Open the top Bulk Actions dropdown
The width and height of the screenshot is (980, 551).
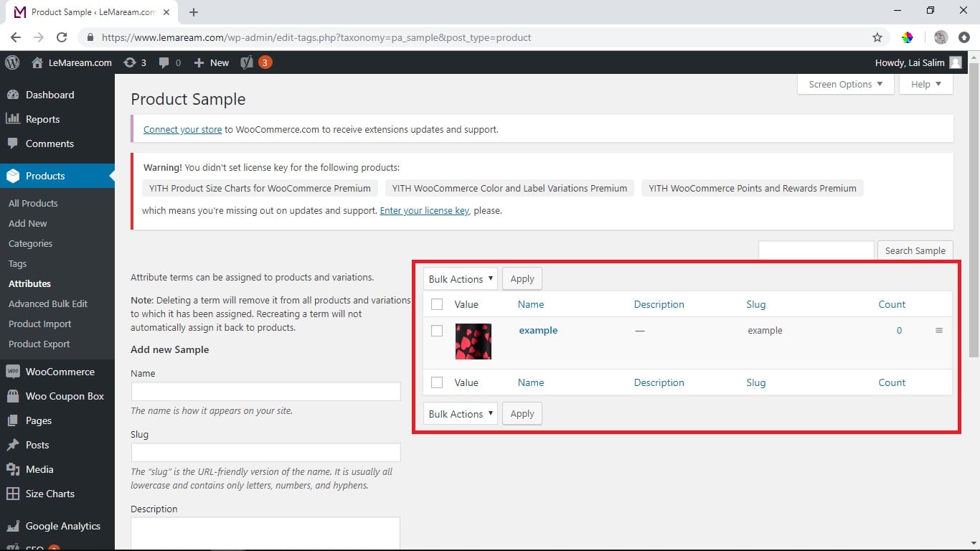tap(461, 278)
